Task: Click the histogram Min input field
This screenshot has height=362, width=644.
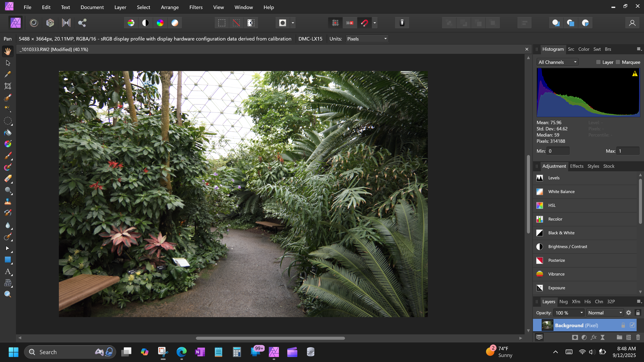Action: tap(558, 151)
